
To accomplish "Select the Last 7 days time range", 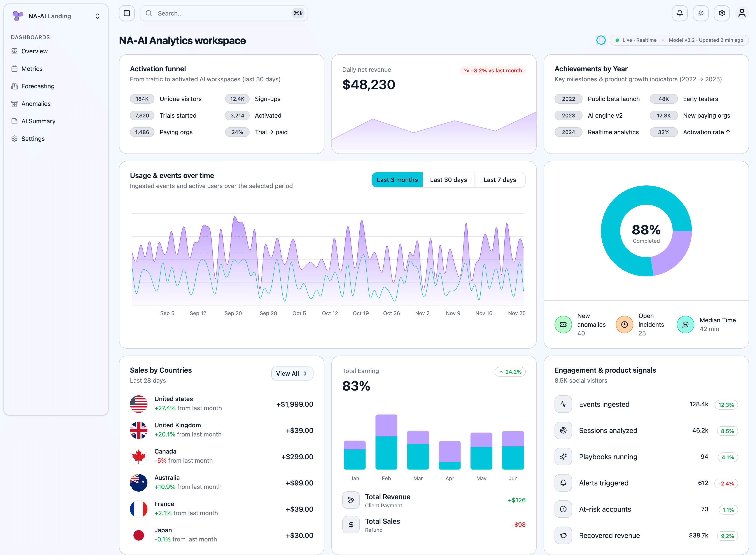I will [x=500, y=180].
